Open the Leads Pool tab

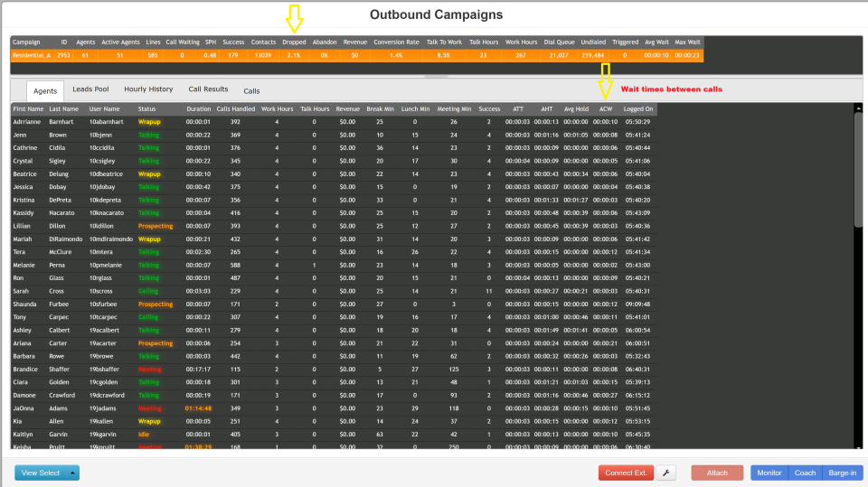point(90,89)
